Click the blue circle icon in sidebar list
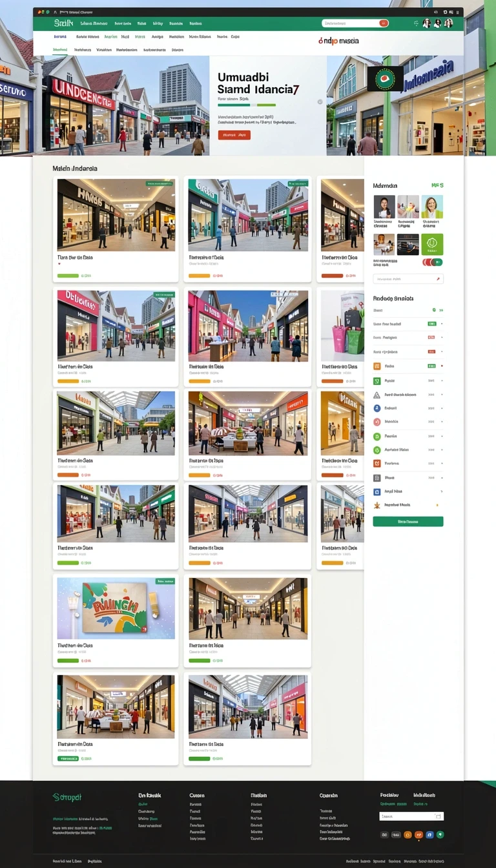 tap(377, 408)
